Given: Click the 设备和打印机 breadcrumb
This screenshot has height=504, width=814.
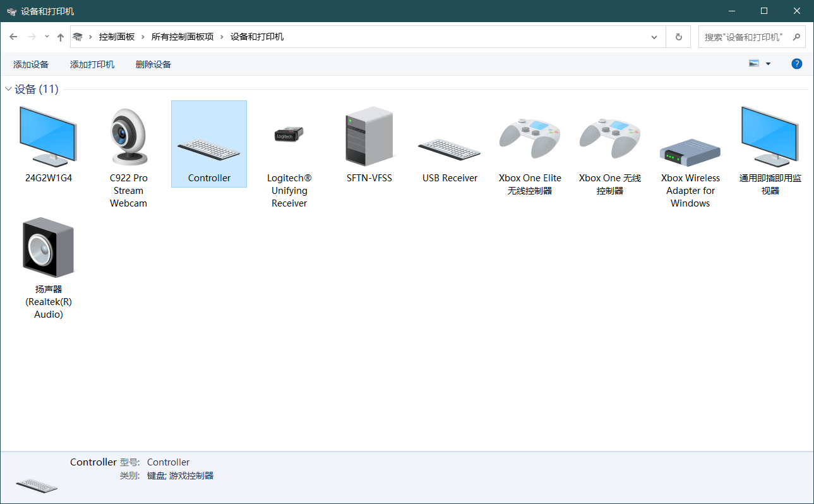Looking at the screenshot, I should click(x=257, y=37).
